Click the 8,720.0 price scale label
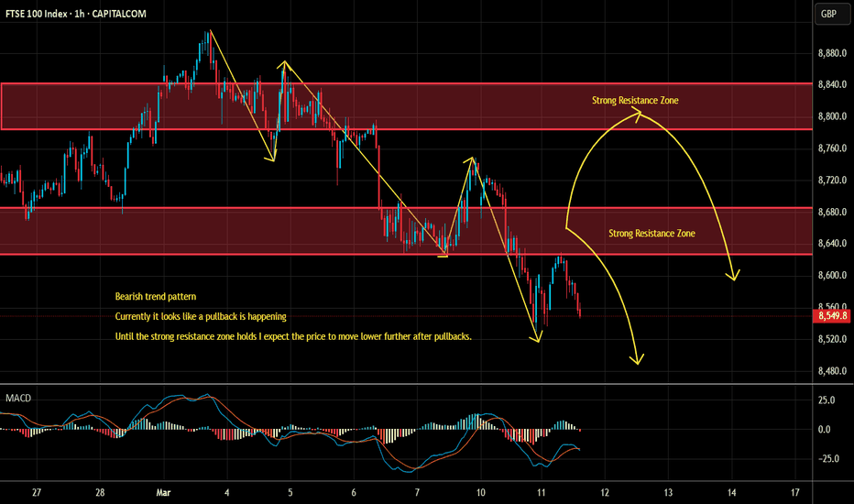The width and height of the screenshot is (854, 504). tap(832, 180)
